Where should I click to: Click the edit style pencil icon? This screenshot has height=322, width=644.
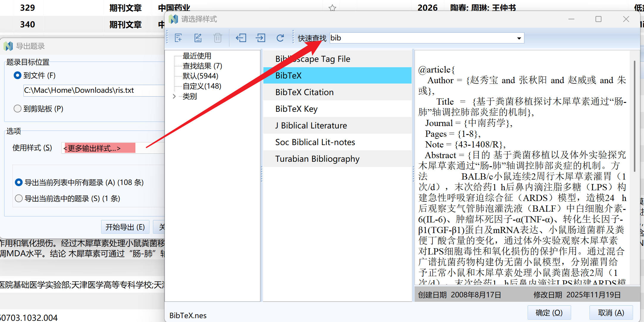pyautogui.click(x=198, y=38)
